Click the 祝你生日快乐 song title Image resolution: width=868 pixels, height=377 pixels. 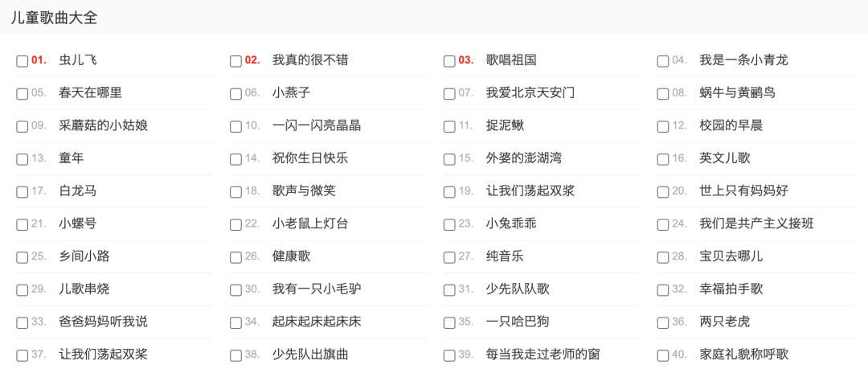pos(310,158)
